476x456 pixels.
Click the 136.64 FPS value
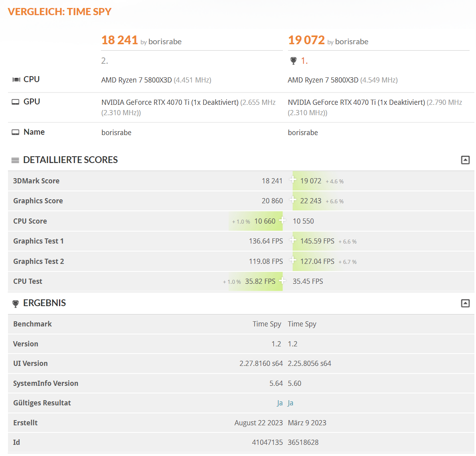266,241
